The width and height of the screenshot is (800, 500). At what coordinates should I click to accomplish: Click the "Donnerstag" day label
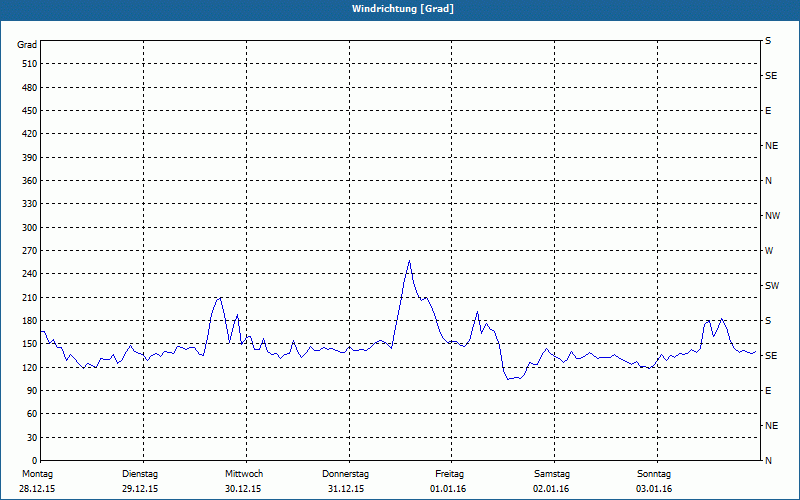point(345,474)
